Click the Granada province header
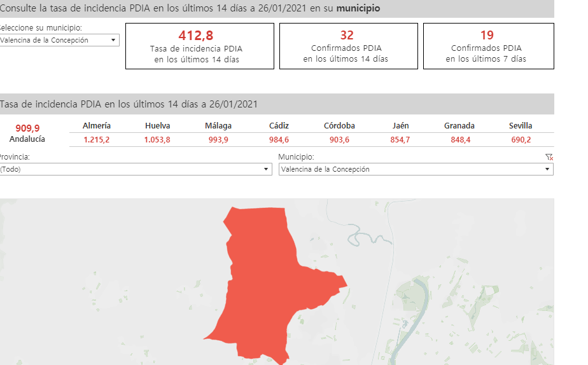 pyautogui.click(x=459, y=126)
